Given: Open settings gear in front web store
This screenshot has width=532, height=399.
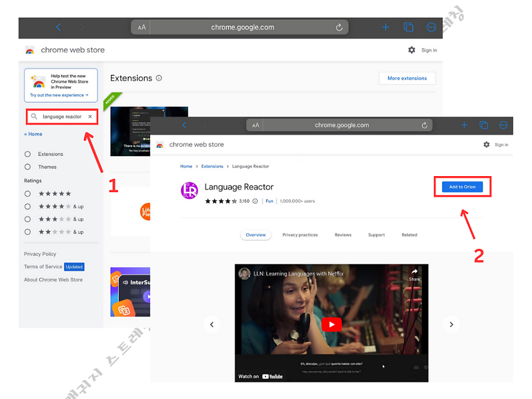Looking at the screenshot, I should tap(486, 145).
